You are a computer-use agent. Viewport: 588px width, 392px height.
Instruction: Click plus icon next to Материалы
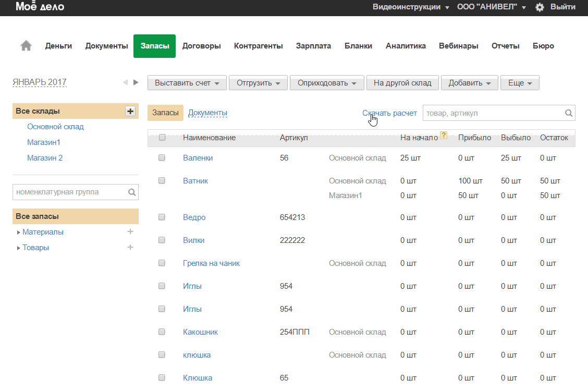pyautogui.click(x=130, y=232)
